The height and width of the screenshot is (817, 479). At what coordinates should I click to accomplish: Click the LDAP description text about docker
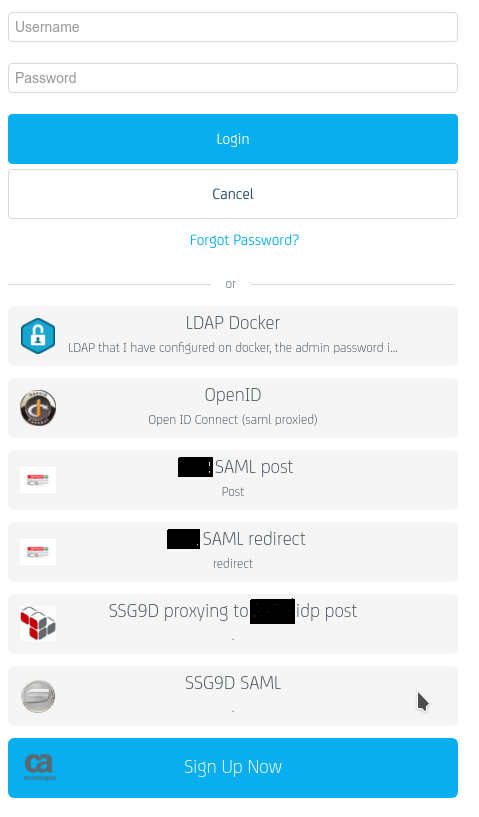coord(233,348)
